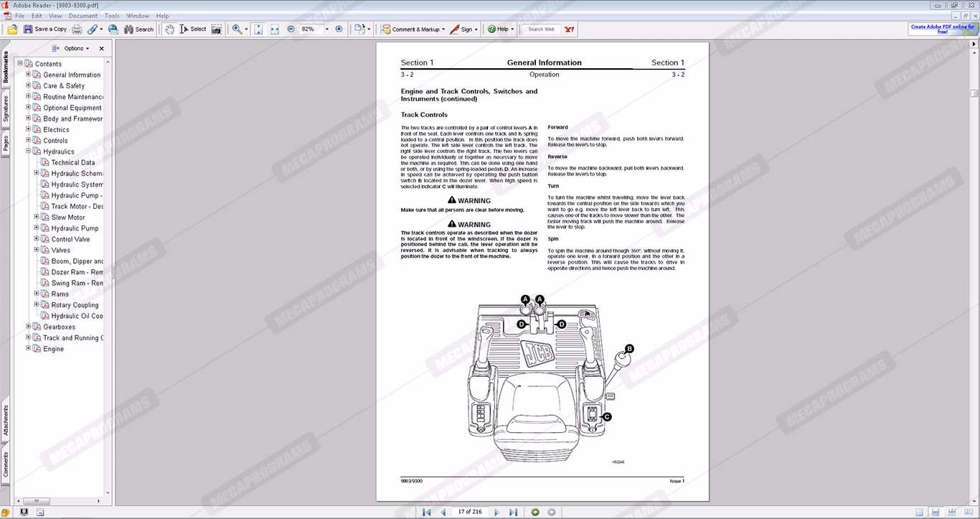
Task: Open the zoom percentage dropdown
Action: [x=327, y=29]
